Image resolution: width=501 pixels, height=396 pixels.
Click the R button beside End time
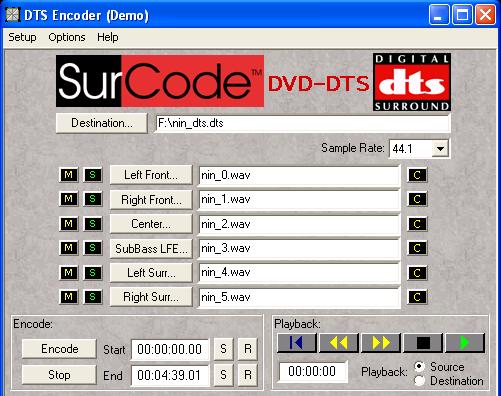pos(248,375)
